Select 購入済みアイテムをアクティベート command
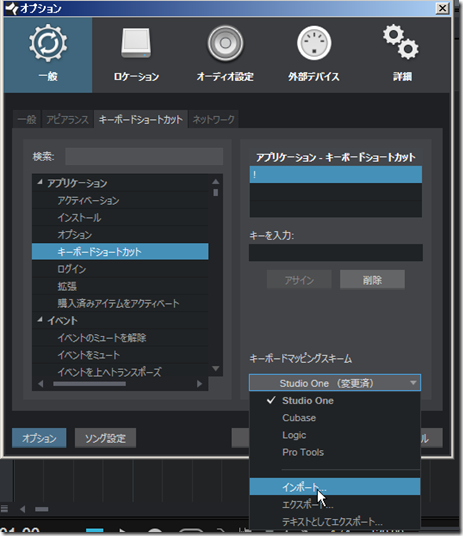 click(120, 303)
